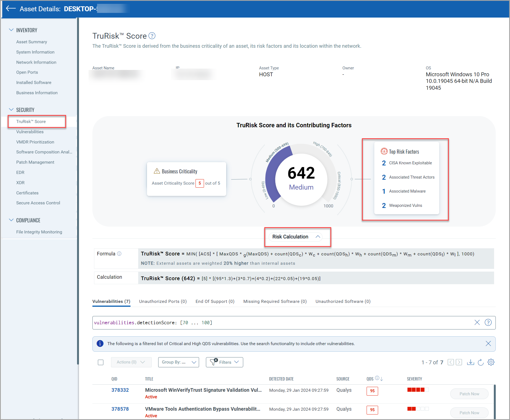
Task: Switch to Unauthorized Ports (0) tab
Action: click(x=163, y=301)
